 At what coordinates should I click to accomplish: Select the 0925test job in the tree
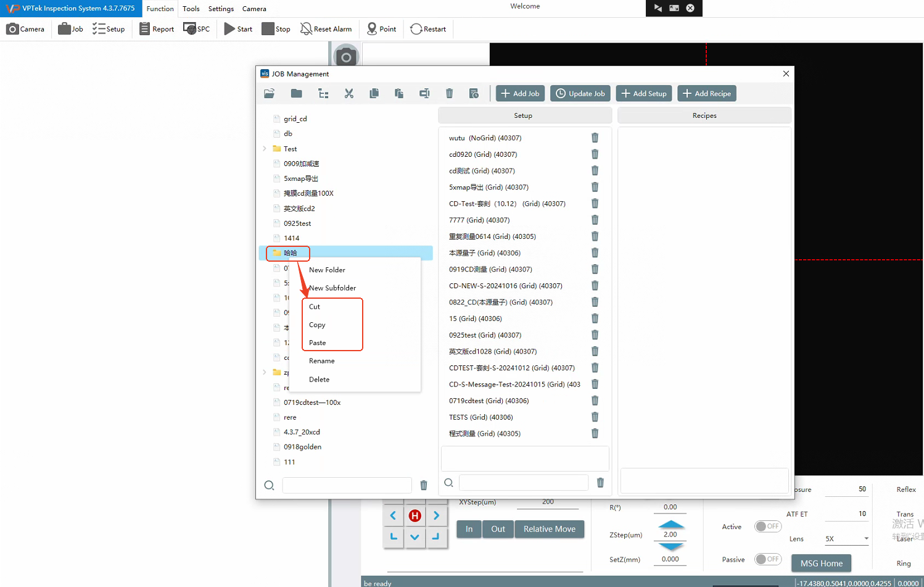[x=297, y=223]
